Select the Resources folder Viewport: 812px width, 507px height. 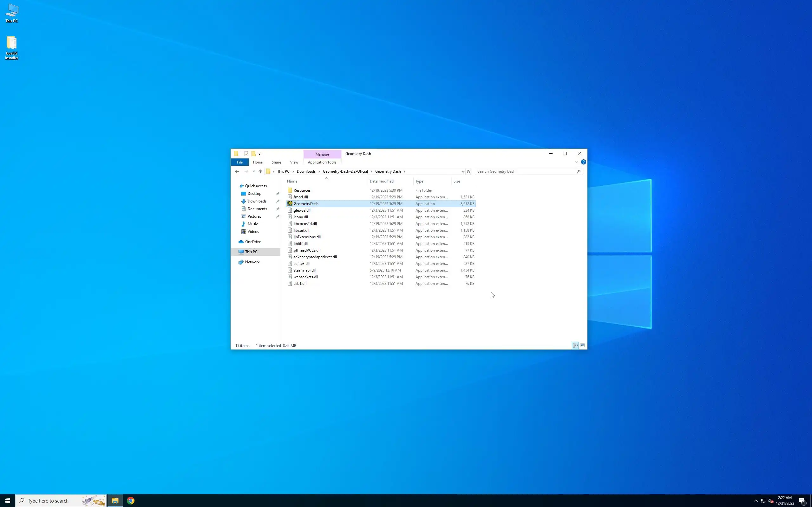tap(302, 190)
